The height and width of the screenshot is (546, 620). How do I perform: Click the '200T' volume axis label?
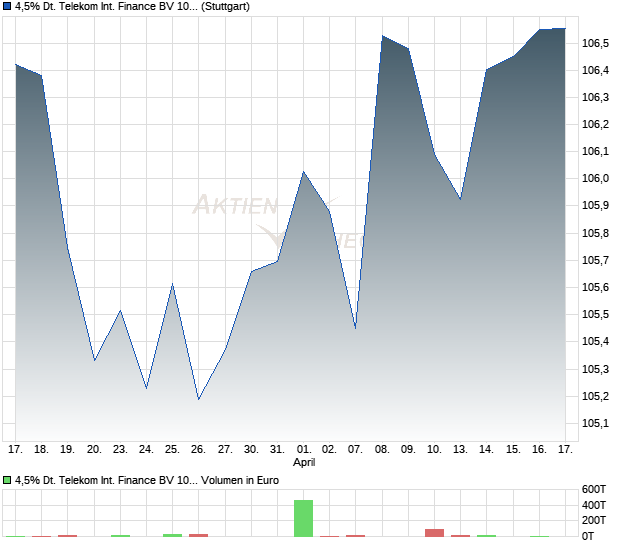594,521
